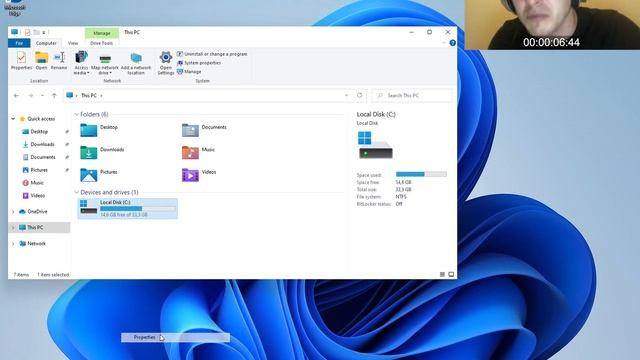This screenshot has width=640, height=360.
Task: Click quick access toolbar properties icon
Action: [x=27, y=32]
